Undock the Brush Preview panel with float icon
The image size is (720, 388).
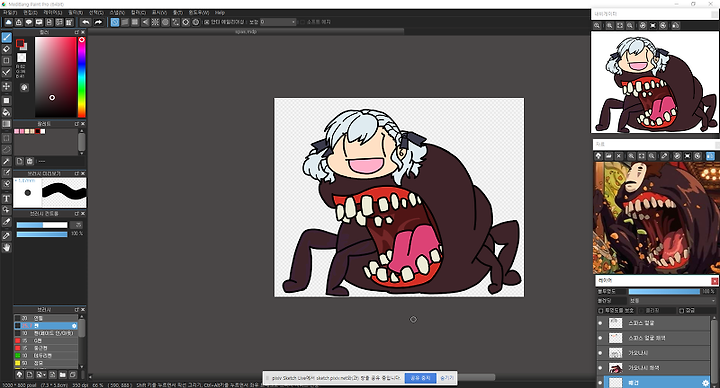coord(77,174)
